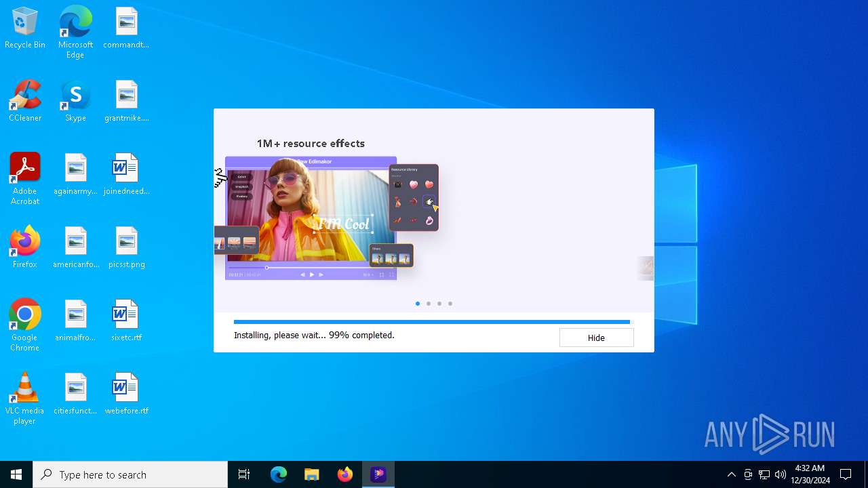Select the grantmike... file icon
The width and height of the screenshot is (868, 488).
pyautogui.click(x=126, y=102)
